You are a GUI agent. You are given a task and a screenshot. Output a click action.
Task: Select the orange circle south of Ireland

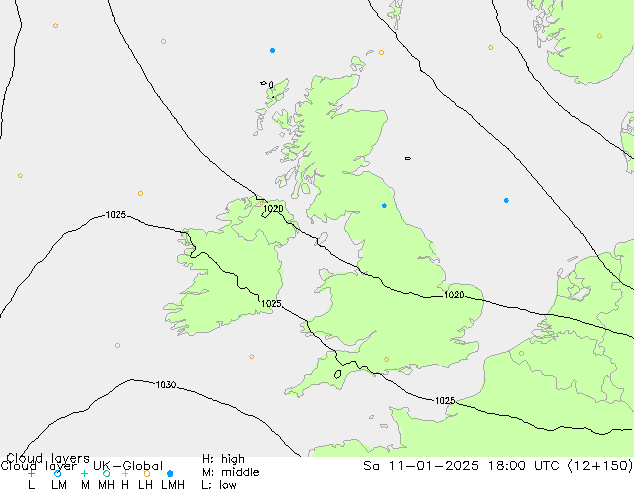pyautogui.click(x=251, y=357)
